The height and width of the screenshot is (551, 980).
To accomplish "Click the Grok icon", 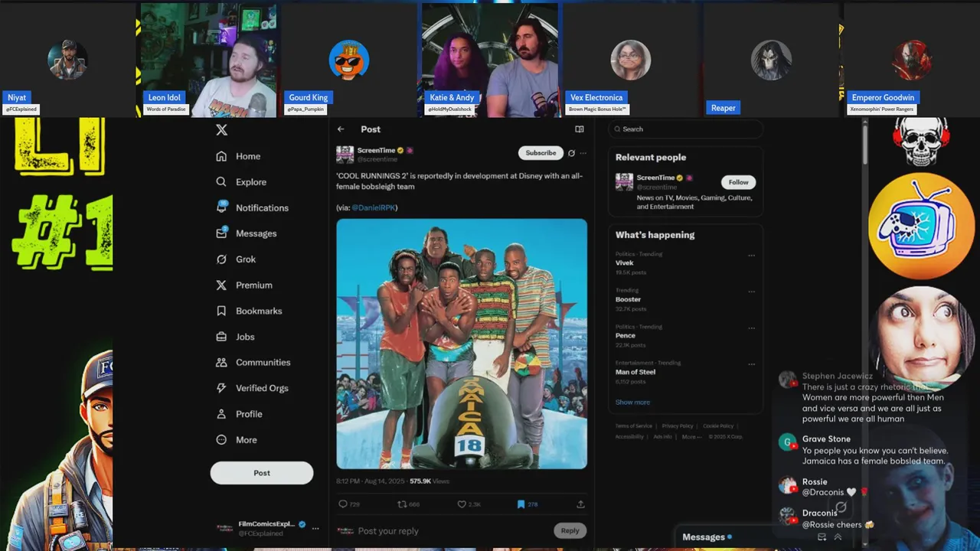I will point(221,259).
